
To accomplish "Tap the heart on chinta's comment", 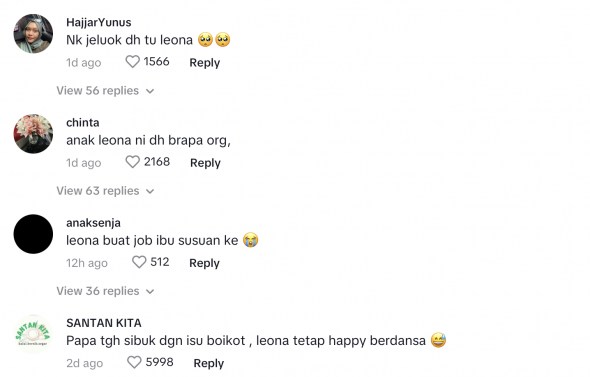I will tap(132, 162).
